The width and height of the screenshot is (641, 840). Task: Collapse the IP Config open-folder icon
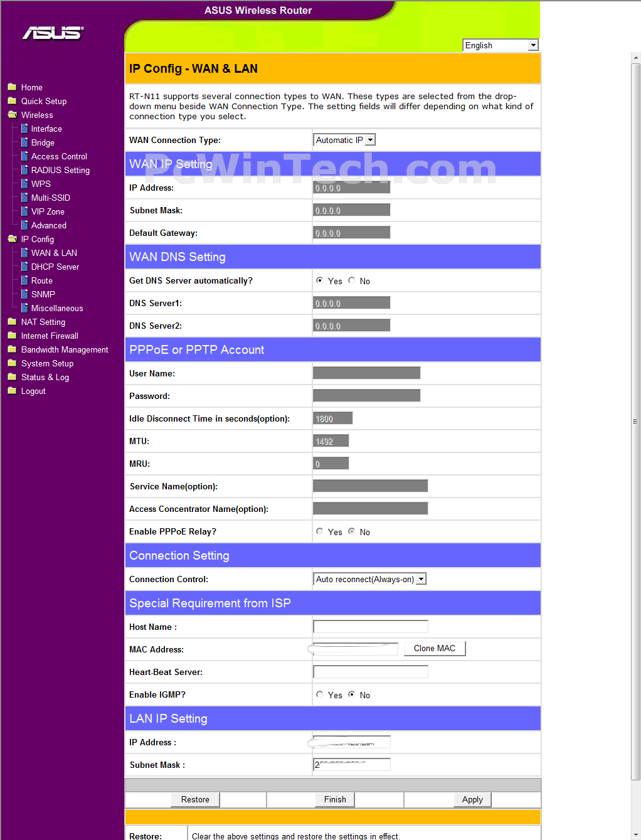(x=12, y=239)
